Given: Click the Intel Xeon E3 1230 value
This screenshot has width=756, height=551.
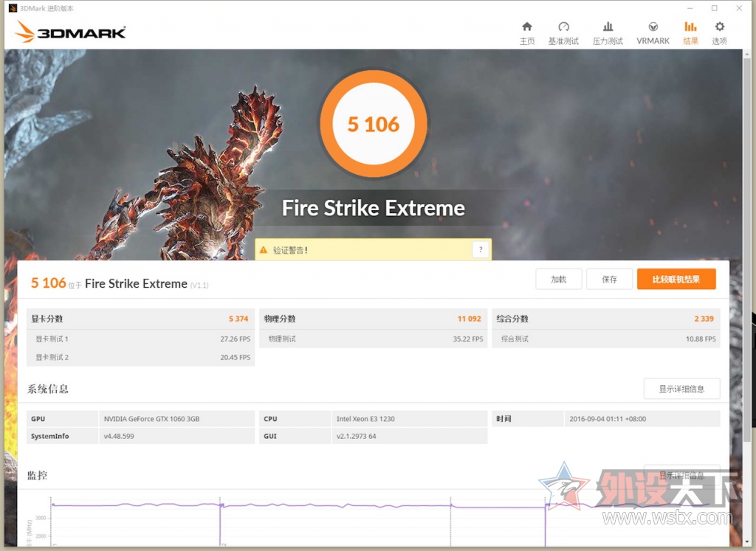Looking at the screenshot, I should [x=365, y=419].
